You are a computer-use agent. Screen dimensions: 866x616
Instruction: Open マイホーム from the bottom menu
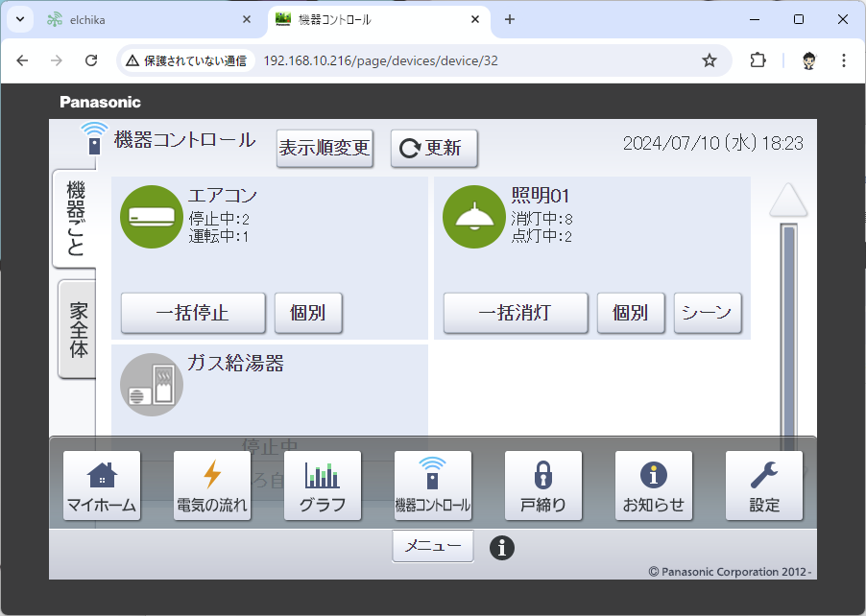102,486
